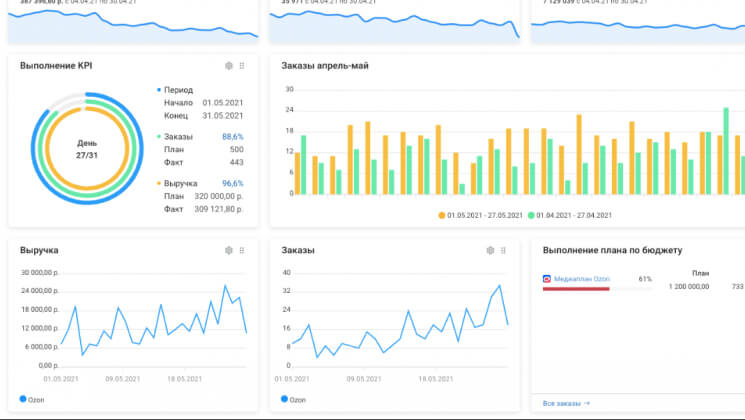Viewport: 745px width, 420px height.
Task: Click the budget plan amount 1 200 000,00
Action: point(689,286)
